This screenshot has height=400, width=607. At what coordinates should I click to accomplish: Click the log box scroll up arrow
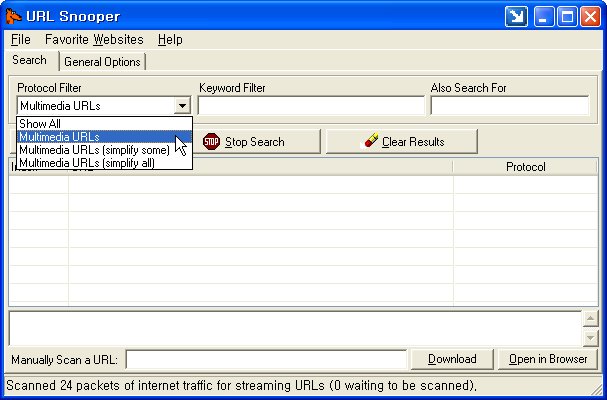pos(590,319)
